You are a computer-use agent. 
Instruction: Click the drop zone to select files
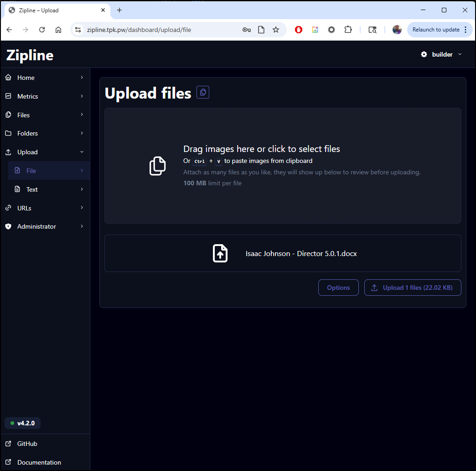(x=283, y=166)
